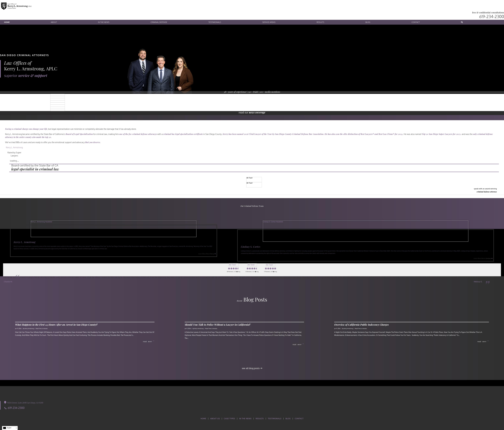Click the Kerry L. Armstrong Headshot image

pyautogui.click(x=113, y=229)
